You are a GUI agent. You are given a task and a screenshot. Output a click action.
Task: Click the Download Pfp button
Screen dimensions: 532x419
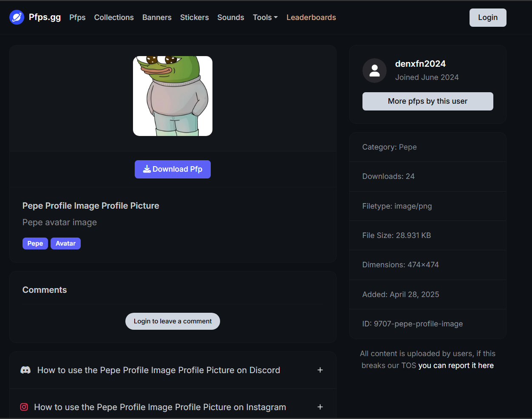click(x=173, y=169)
